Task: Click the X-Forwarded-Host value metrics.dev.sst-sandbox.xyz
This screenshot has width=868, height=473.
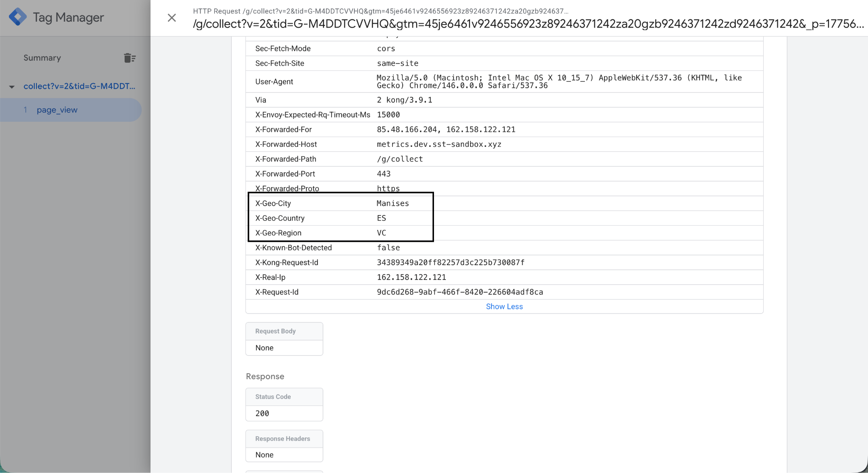Action: 439,144
